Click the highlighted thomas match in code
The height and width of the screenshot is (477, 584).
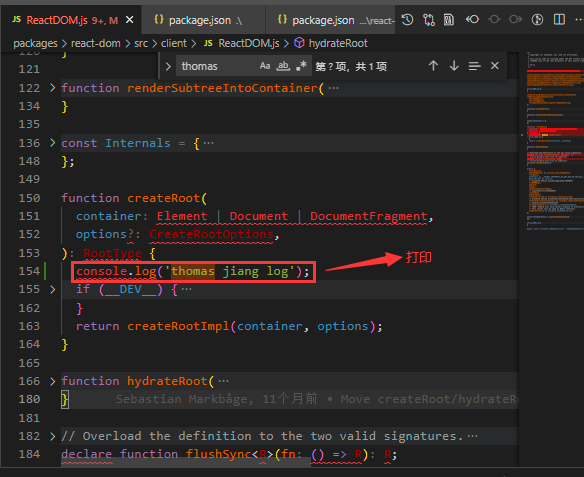(x=193, y=271)
